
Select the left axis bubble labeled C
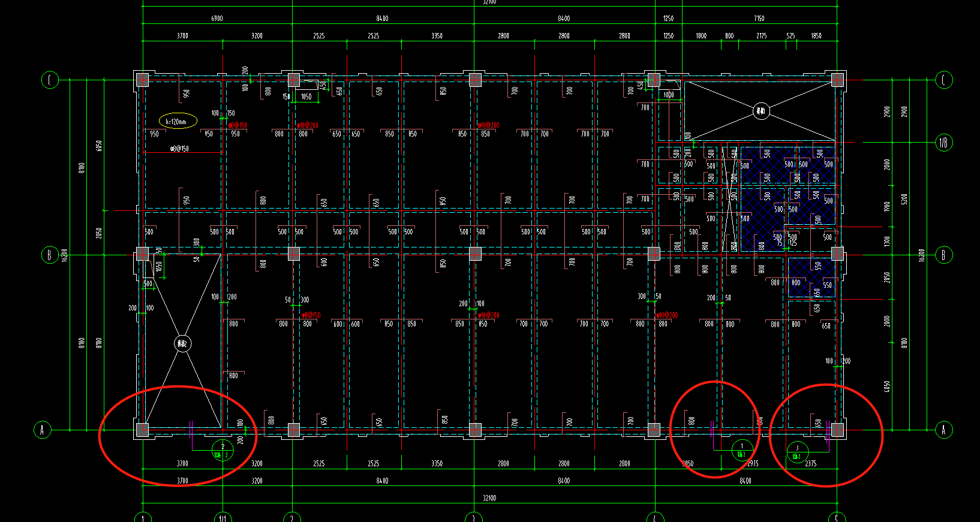[50, 80]
